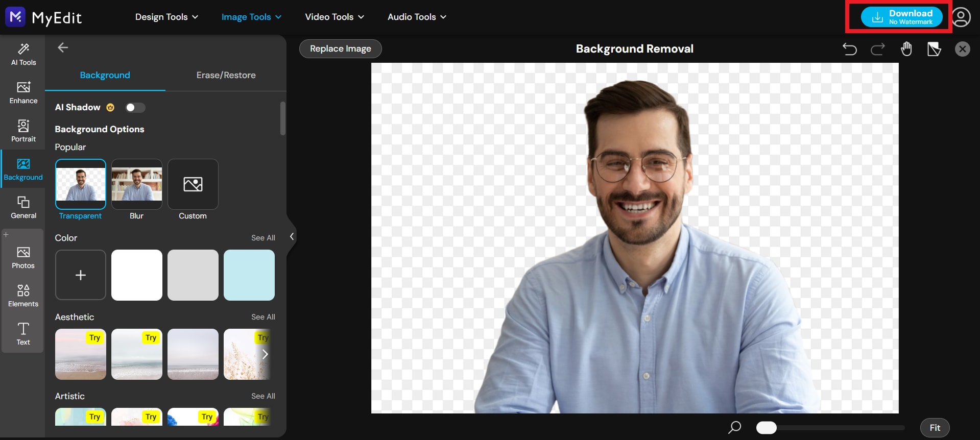The image size is (980, 440).
Task: Choose the Custom background option
Action: (193, 184)
